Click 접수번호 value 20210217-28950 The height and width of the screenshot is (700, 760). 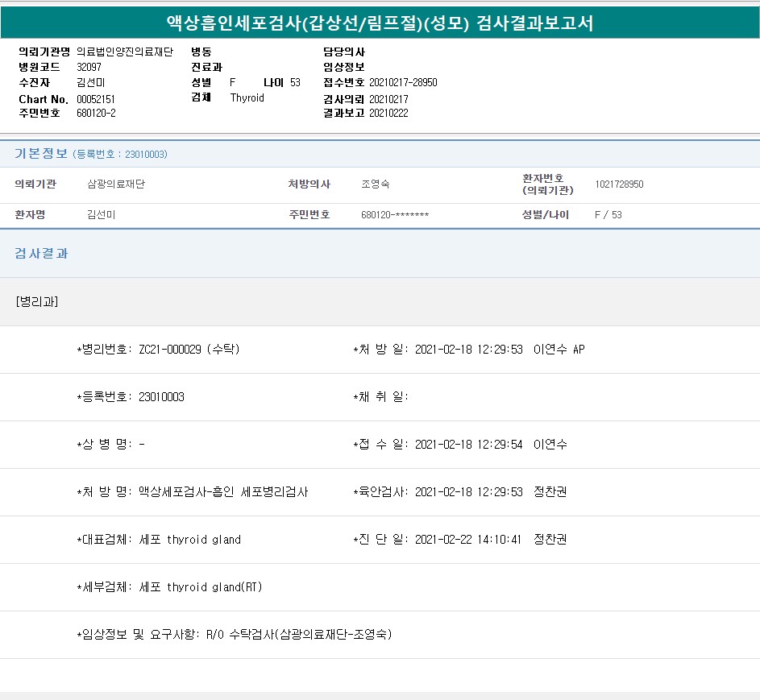403,82
